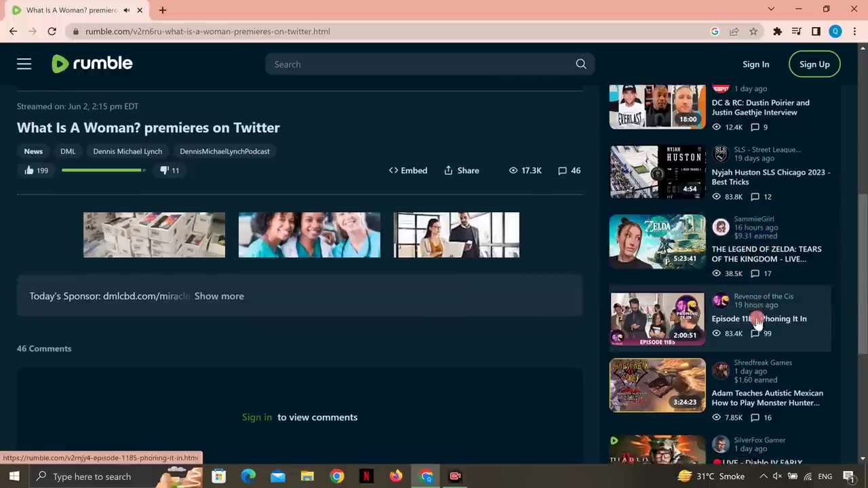Select the Dennis Michael Lynch tag
The width and height of the screenshot is (868, 488).
click(127, 151)
